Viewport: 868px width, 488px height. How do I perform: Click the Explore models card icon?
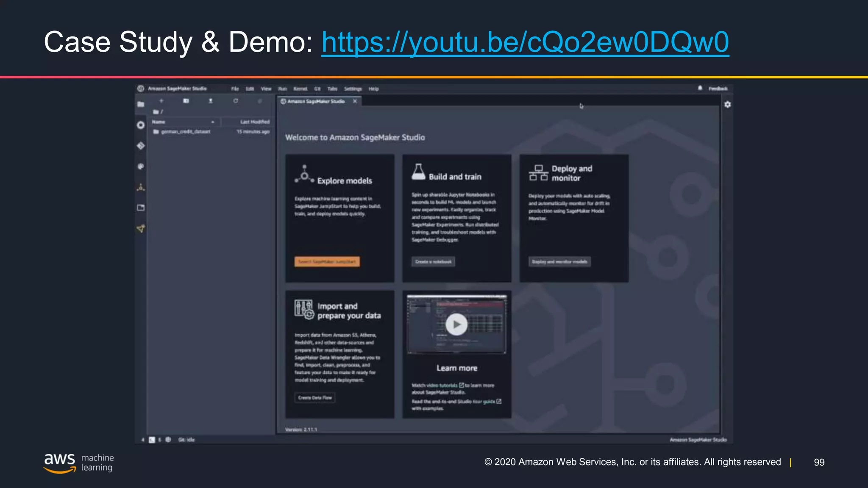[x=304, y=175]
